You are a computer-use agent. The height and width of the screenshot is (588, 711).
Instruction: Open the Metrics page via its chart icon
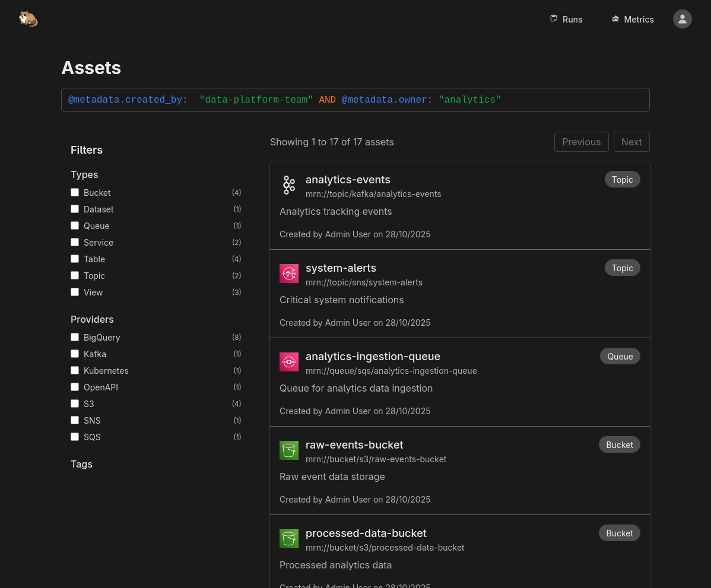click(x=615, y=18)
